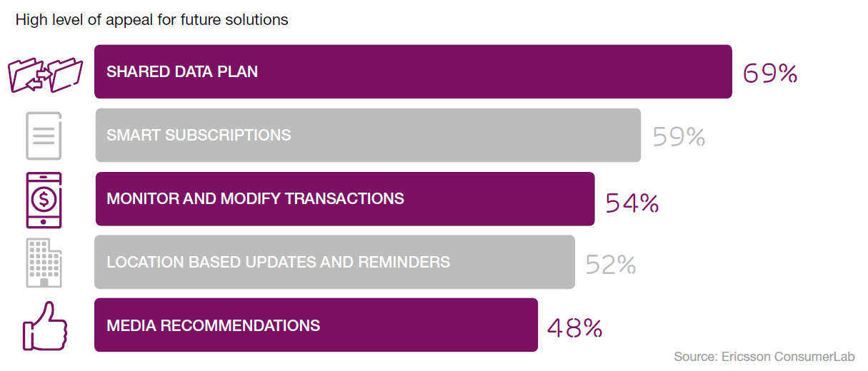Click the dollar sign on the smartphone icon

point(44,199)
